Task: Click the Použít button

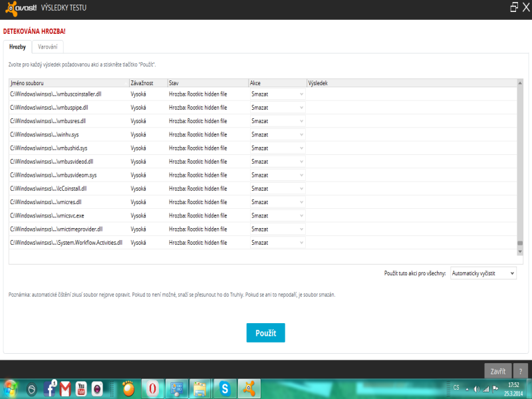Action: [x=265, y=333]
